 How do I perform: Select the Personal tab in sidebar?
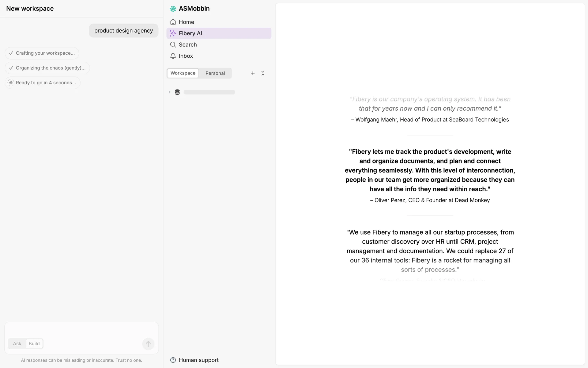[215, 73]
